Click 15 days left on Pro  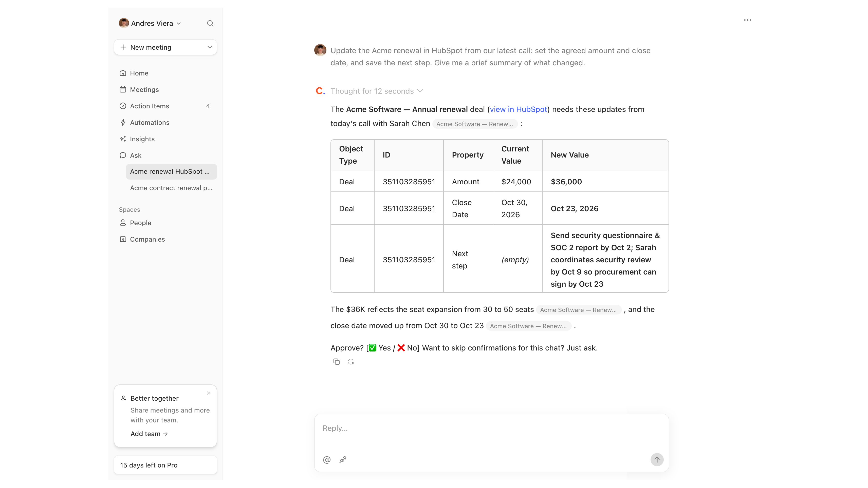coord(165,465)
